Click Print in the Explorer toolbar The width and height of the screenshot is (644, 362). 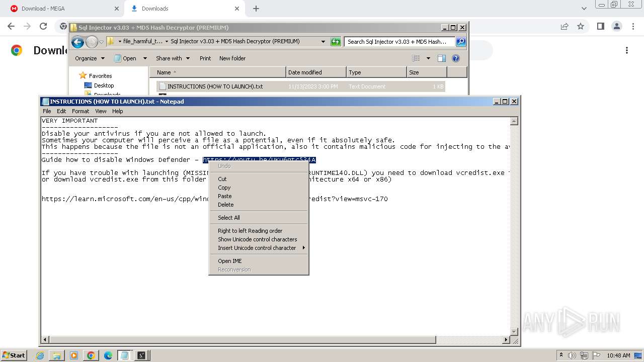205,58
